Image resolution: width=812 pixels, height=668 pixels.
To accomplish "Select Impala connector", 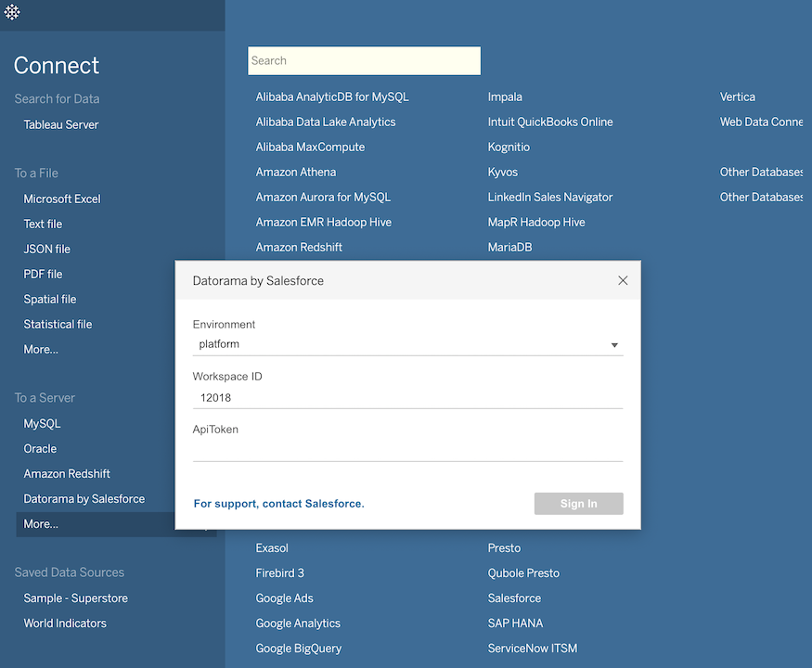I will (x=505, y=97).
